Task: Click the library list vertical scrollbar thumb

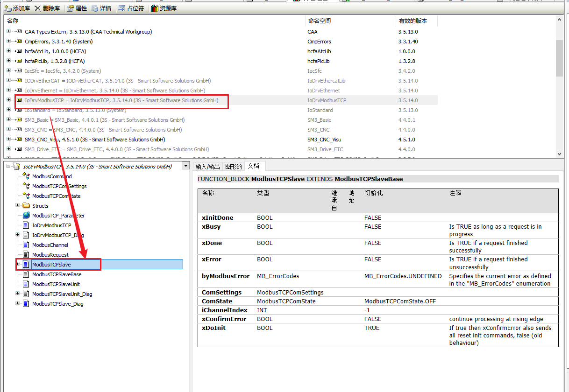Action: click(559, 58)
